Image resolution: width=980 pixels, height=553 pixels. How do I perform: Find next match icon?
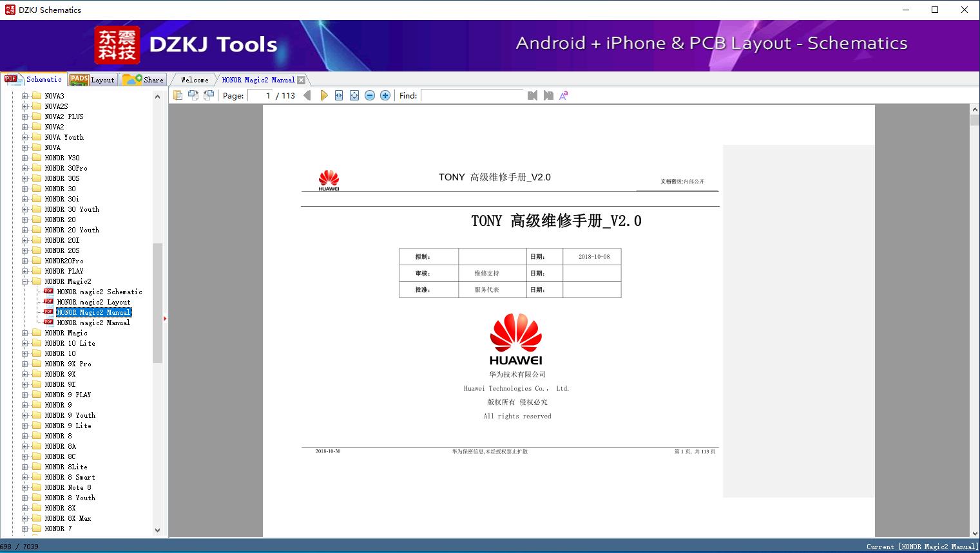(548, 95)
